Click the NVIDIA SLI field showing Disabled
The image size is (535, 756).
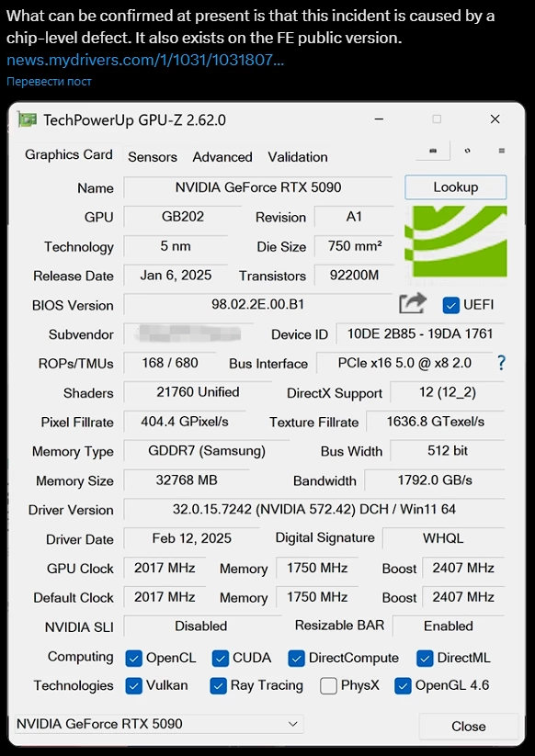(x=201, y=626)
